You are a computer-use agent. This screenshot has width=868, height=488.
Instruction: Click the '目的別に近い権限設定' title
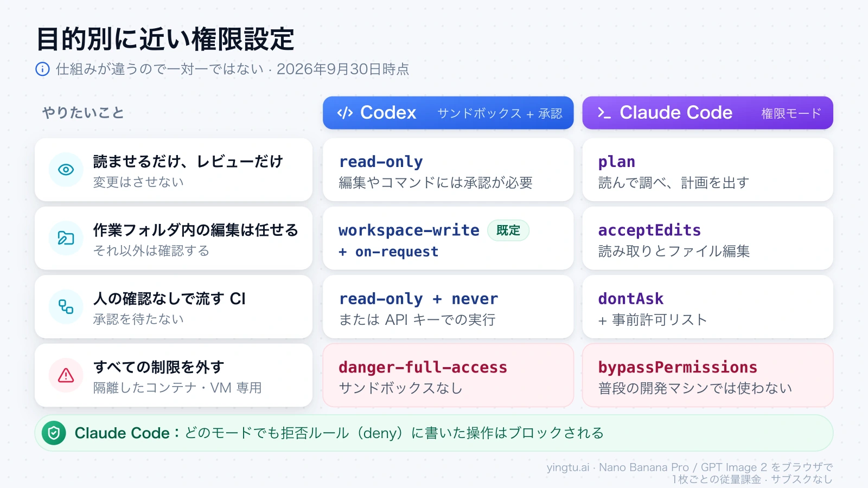165,40
